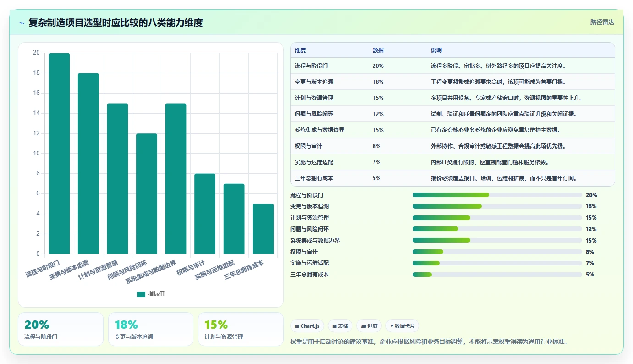
Task: Click the 维度 column header
Action: click(300, 50)
